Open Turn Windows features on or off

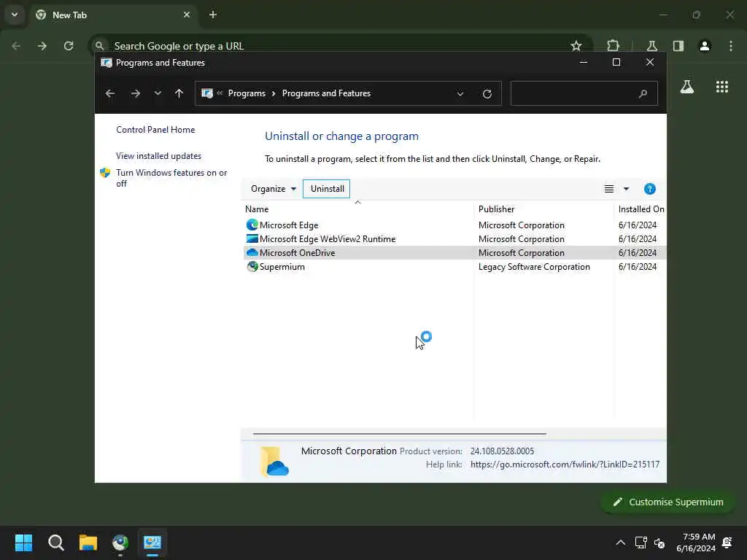click(171, 178)
